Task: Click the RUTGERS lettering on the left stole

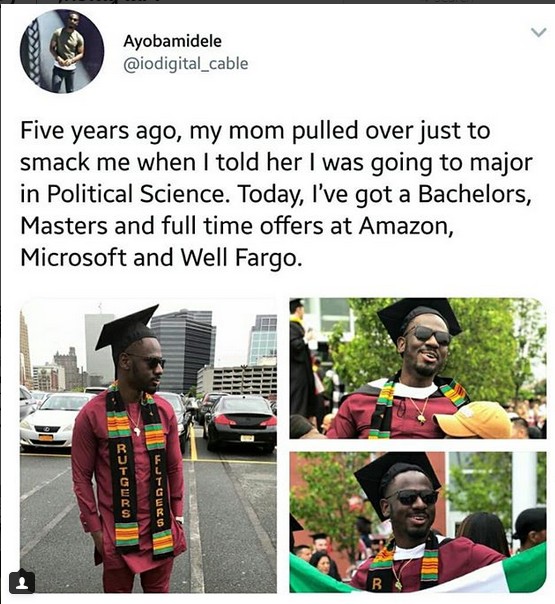Action: coord(122,480)
